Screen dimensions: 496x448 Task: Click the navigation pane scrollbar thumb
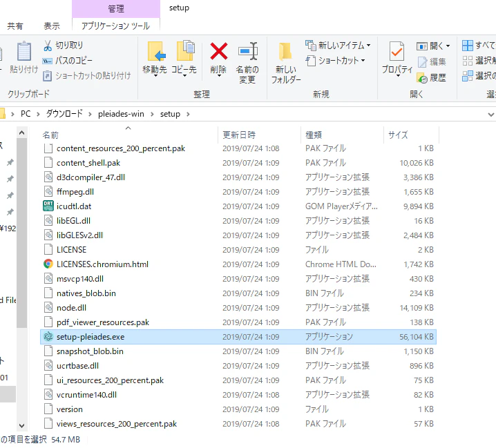point(21,233)
